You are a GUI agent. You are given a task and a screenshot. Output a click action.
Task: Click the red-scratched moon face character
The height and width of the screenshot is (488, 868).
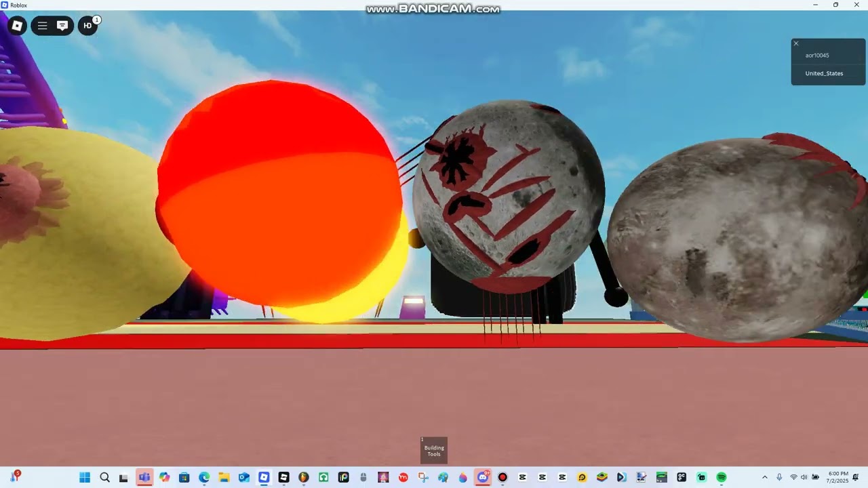(509, 197)
